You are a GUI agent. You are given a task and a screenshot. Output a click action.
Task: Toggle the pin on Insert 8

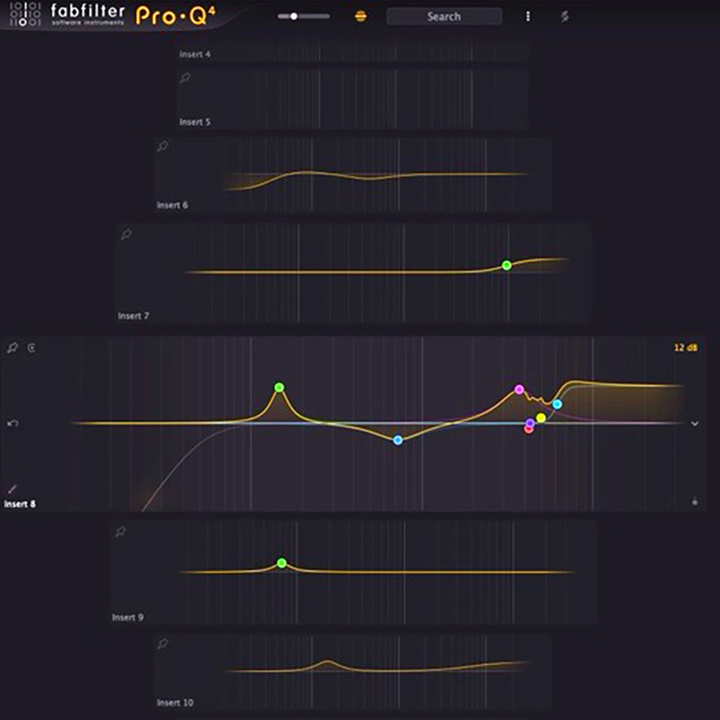tap(13, 348)
